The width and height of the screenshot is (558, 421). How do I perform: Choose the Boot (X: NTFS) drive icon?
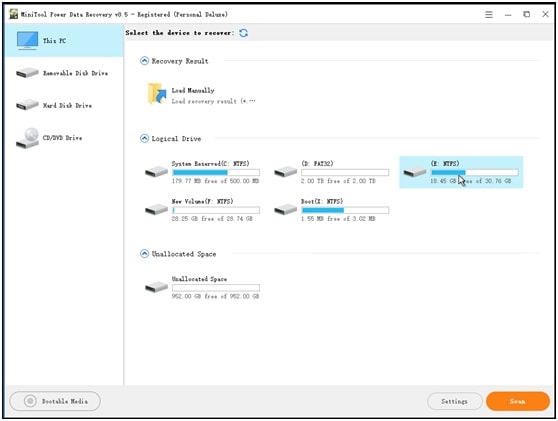pos(285,210)
